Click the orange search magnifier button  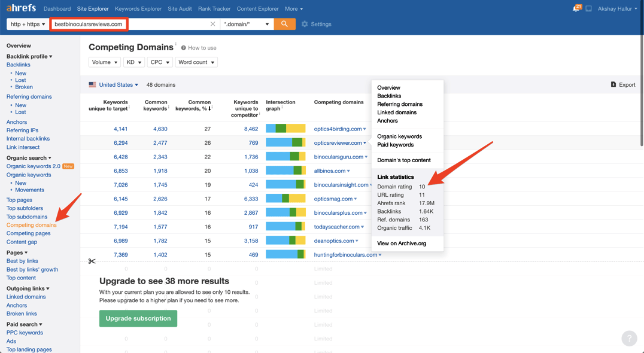(284, 24)
